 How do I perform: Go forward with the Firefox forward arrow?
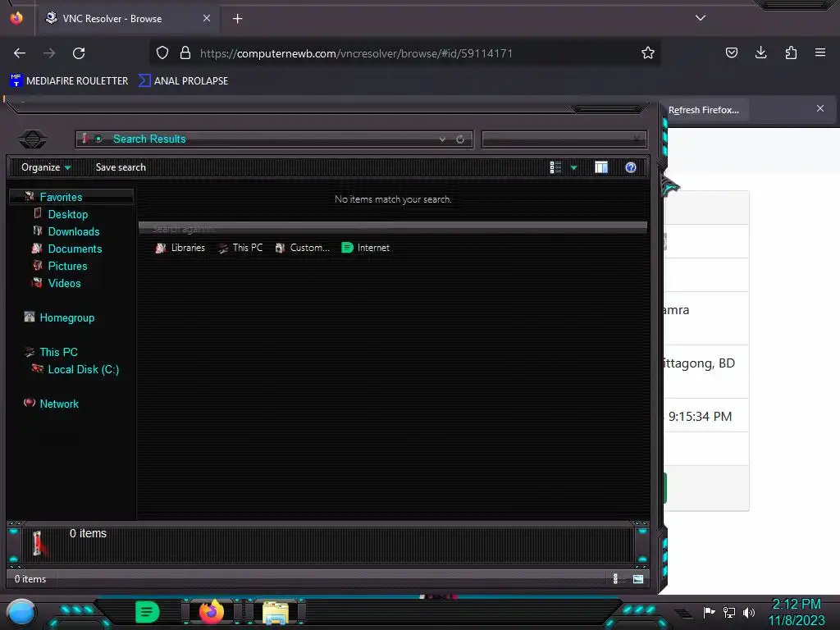click(x=49, y=53)
